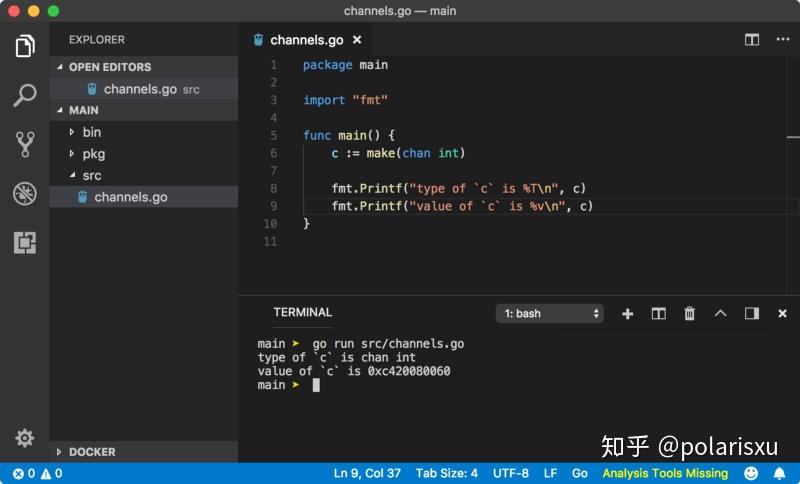Image resolution: width=800 pixels, height=484 pixels.
Task: Click the Printf line containing %T
Action: (459, 188)
